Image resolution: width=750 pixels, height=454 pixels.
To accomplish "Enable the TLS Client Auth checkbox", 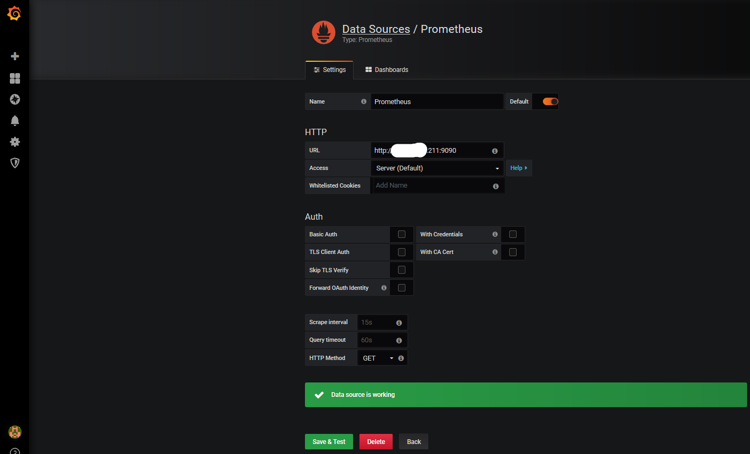I will coord(402,252).
